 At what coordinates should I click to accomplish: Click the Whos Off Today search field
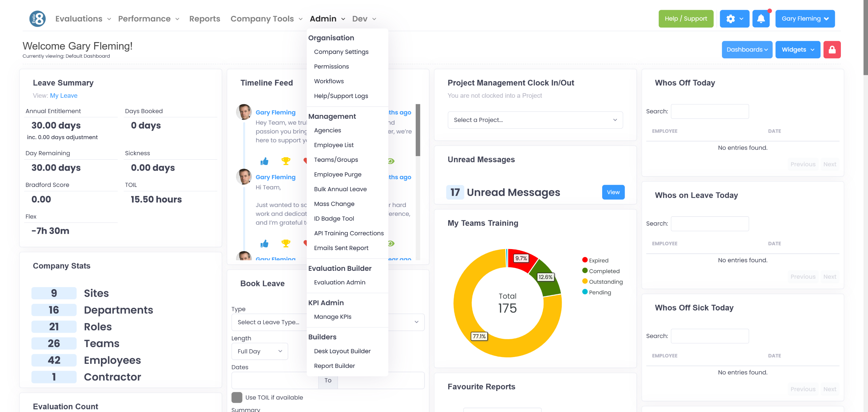(710, 111)
